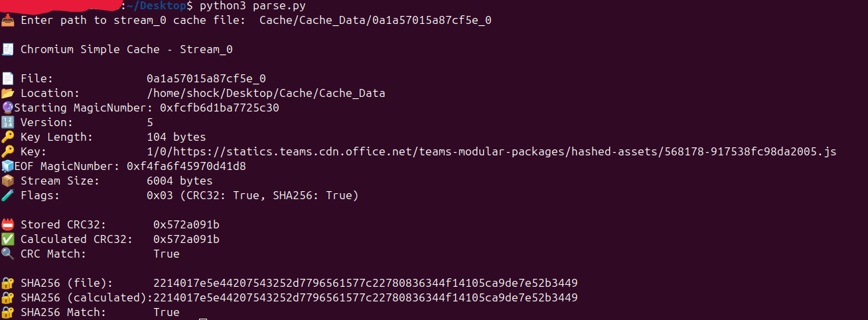Click the crystal ball emoji before Starting MagicNumber

click(7, 108)
